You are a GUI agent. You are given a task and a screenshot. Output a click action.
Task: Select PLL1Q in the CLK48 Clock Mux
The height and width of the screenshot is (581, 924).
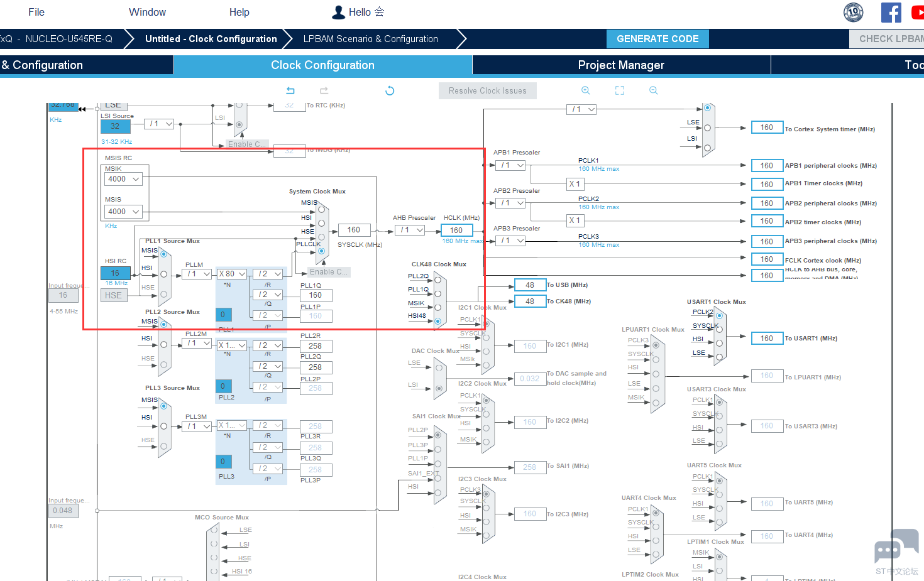[438, 293]
